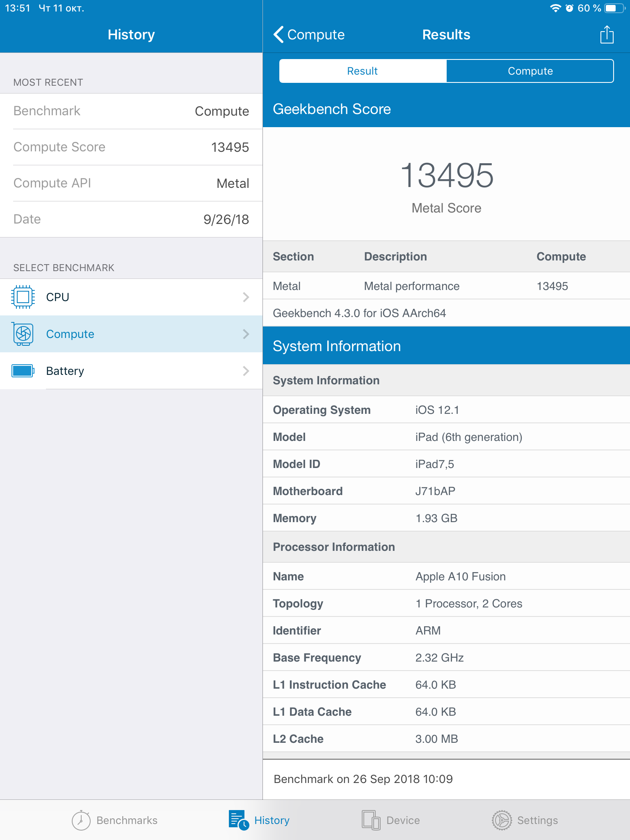Tap the J71bAP motherboard value
The width and height of the screenshot is (630, 840).
435,491
